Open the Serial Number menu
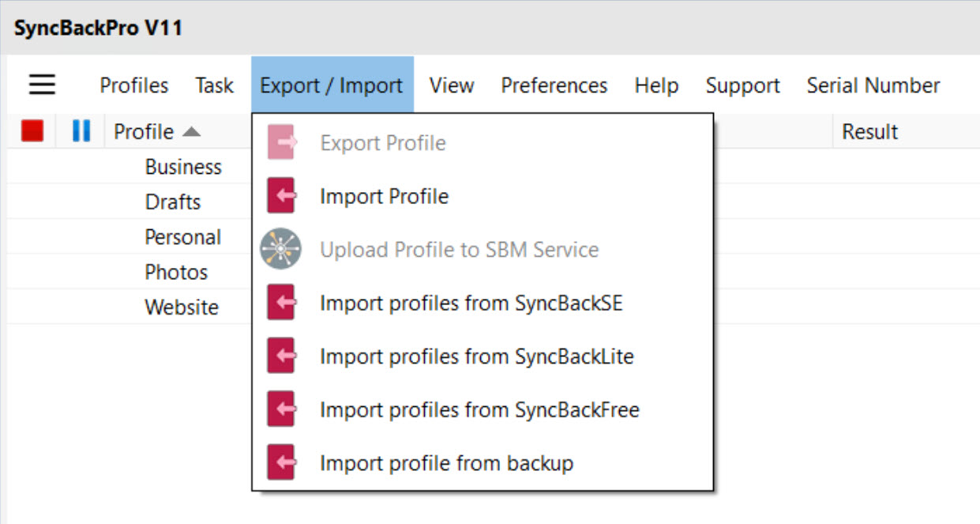Screen dimensions: 980x524 (x=873, y=85)
